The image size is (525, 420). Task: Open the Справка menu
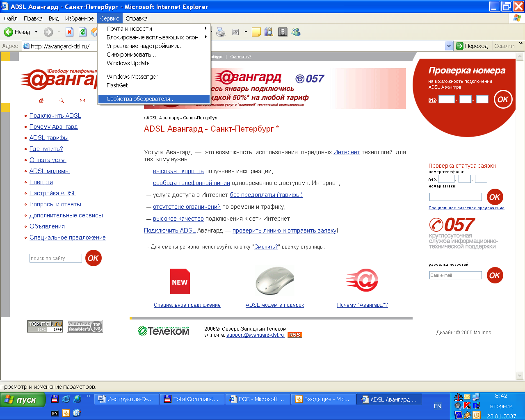point(137,18)
